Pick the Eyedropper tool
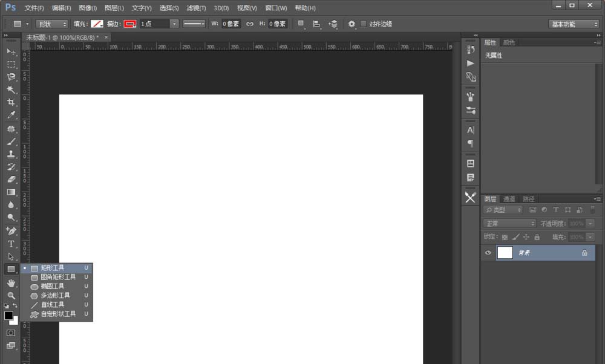The width and height of the screenshot is (605, 364). click(10, 115)
